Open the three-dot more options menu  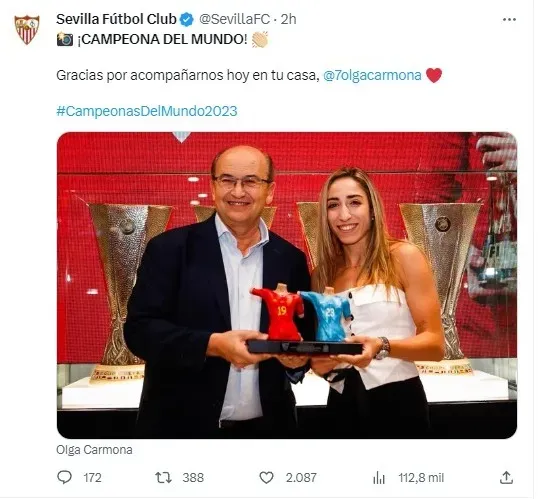(x=509, y=20)
